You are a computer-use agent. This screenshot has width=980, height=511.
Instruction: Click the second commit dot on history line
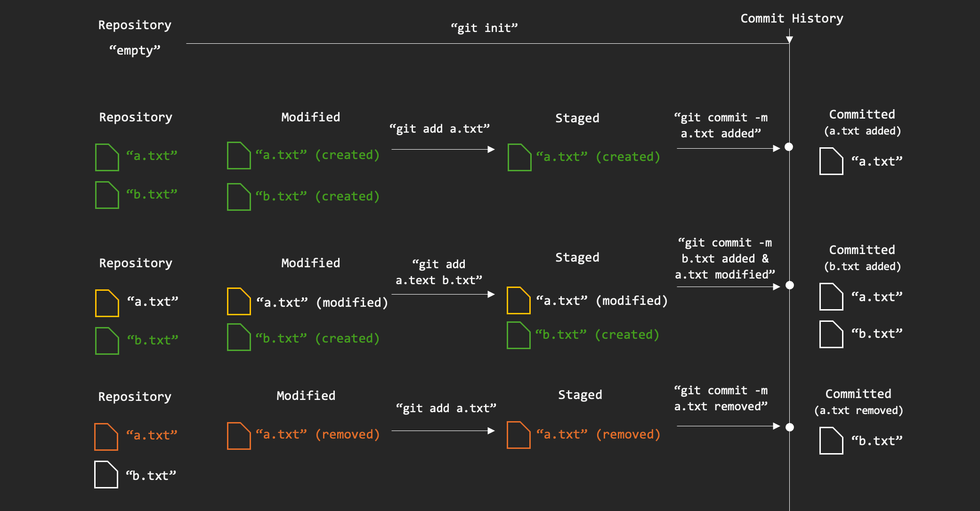pos(790,285)
